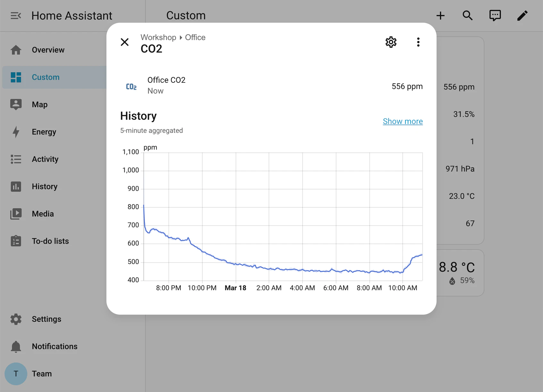Switch to the Overview dashboard

point(48,50)
